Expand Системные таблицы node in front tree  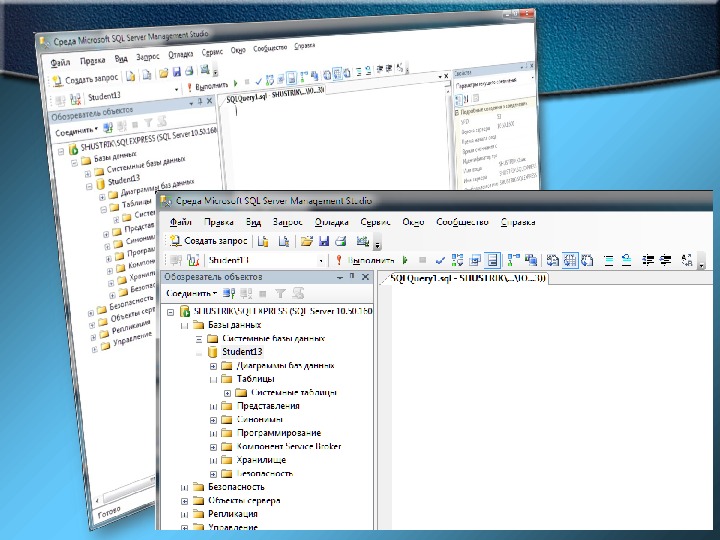[x=227, y=393]
